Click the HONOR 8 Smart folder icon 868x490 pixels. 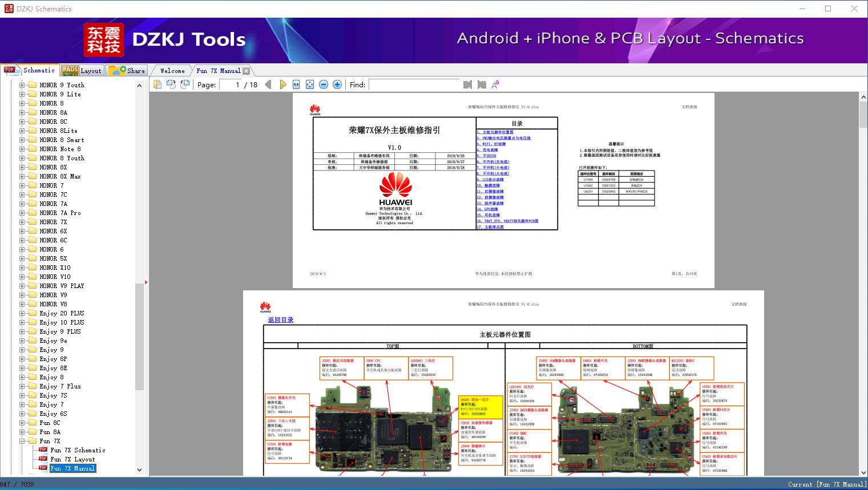pyautogui.click(x=33, y=140)
